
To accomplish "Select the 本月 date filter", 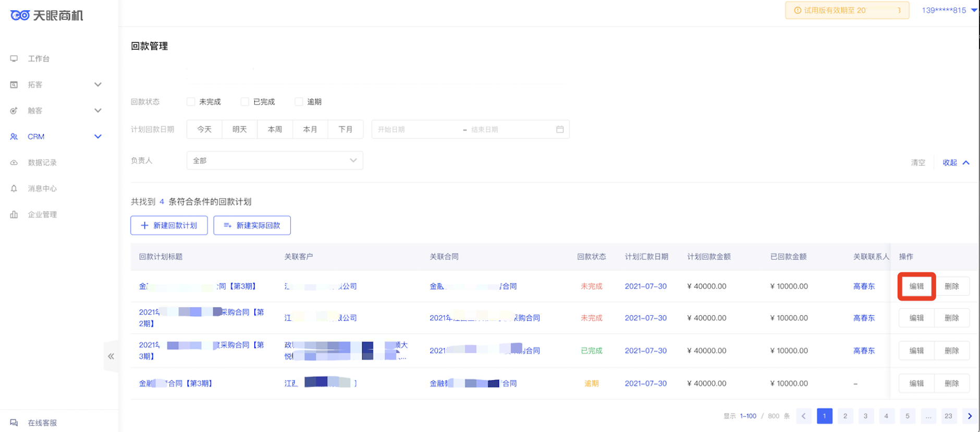I will pos(310,129).
